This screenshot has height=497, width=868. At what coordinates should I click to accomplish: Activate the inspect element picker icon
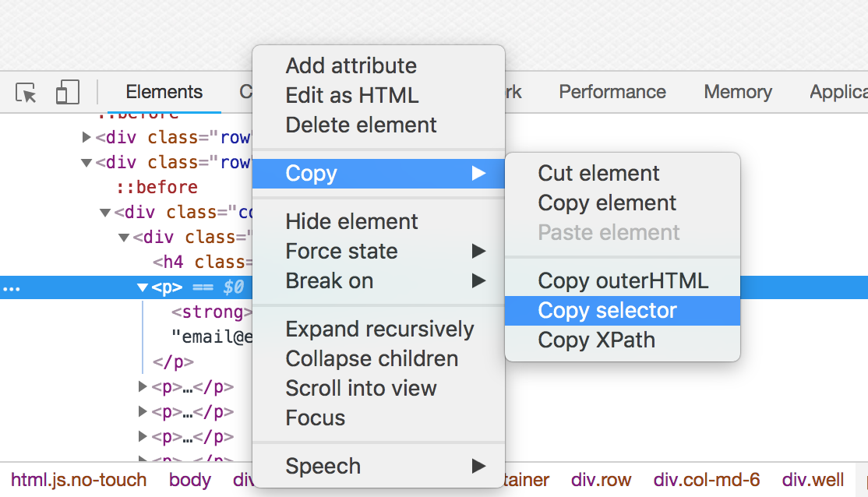point(26,93)
